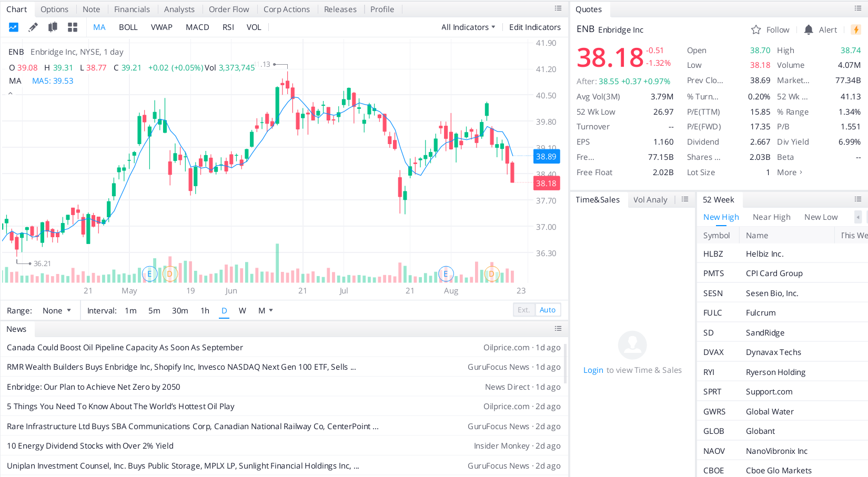868x477 pixels.
Task: Open the Options tab
Action: tap(54, 9)
